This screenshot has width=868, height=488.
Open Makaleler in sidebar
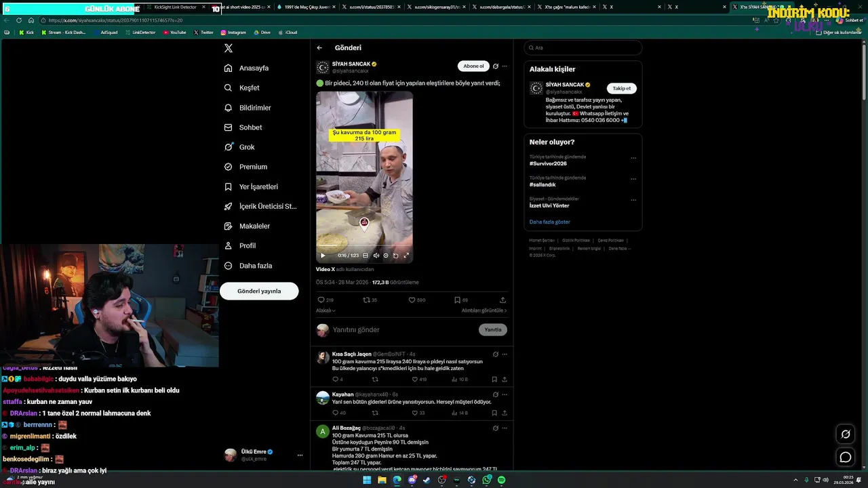(x=247, y=226)
